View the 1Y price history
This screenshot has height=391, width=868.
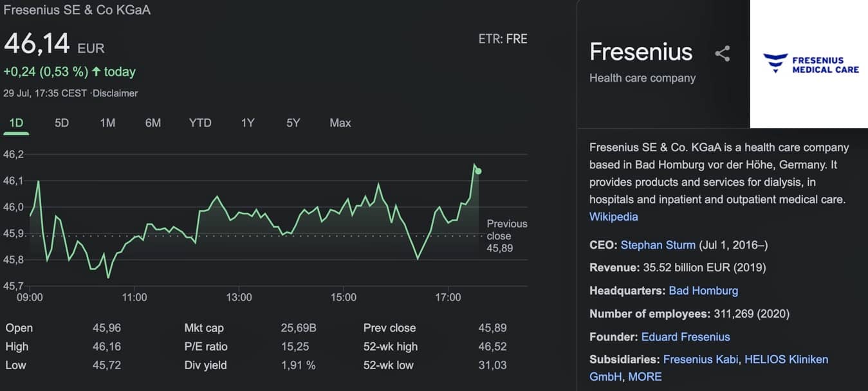pyautogui.click(x=248, y=123)
